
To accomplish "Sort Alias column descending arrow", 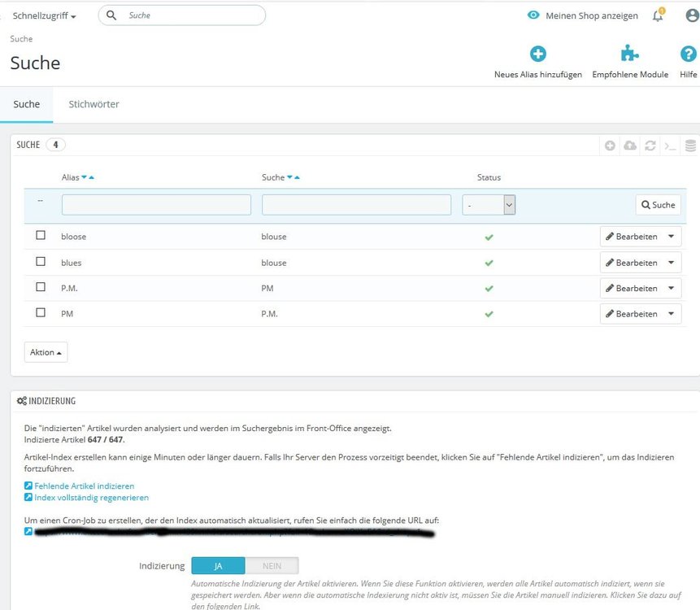I will click(x=84, y=177).
